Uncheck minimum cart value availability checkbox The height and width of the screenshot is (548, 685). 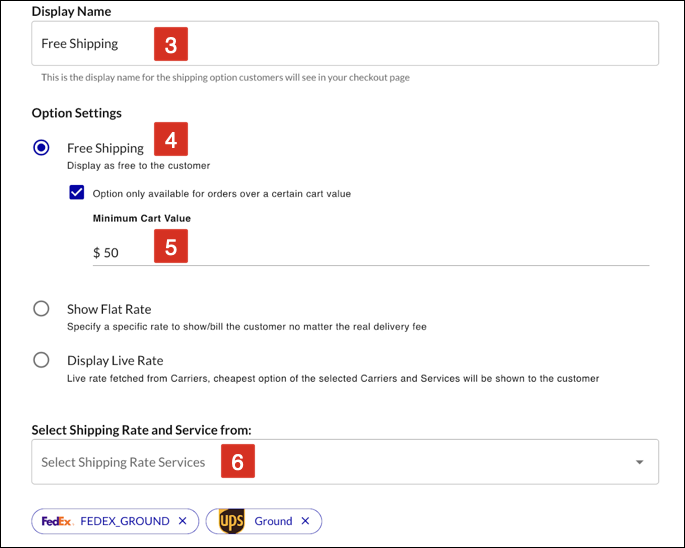click(x=76, y=192)
